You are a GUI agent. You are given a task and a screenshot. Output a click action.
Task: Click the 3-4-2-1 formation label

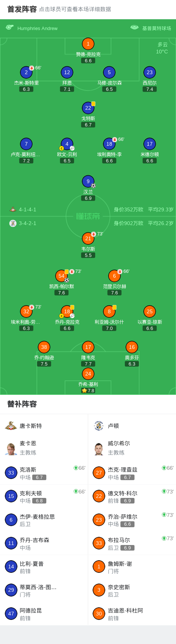coord(27,223)
